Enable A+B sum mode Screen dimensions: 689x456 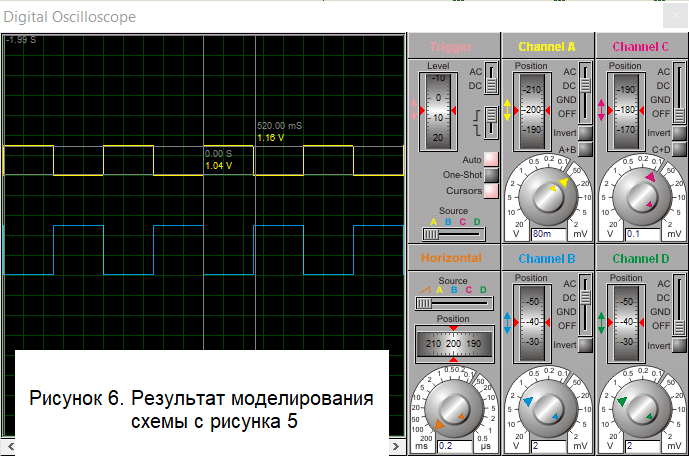(584, 149)
